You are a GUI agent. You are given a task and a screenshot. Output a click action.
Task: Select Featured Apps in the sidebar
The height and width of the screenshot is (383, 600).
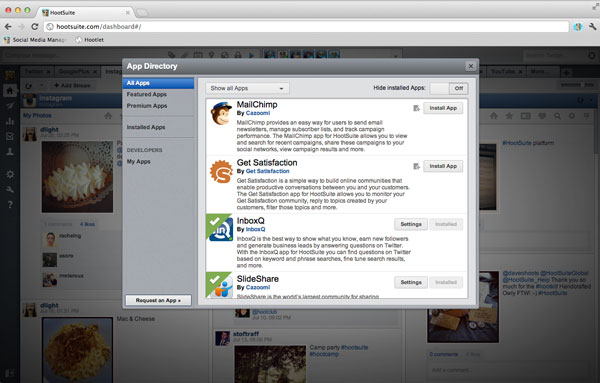[147, 95]
